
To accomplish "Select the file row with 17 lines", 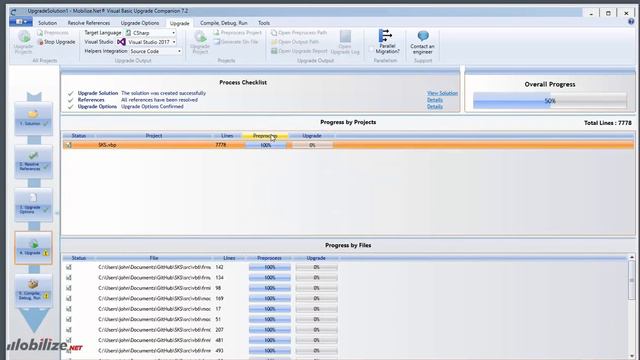I will [345, 309].
